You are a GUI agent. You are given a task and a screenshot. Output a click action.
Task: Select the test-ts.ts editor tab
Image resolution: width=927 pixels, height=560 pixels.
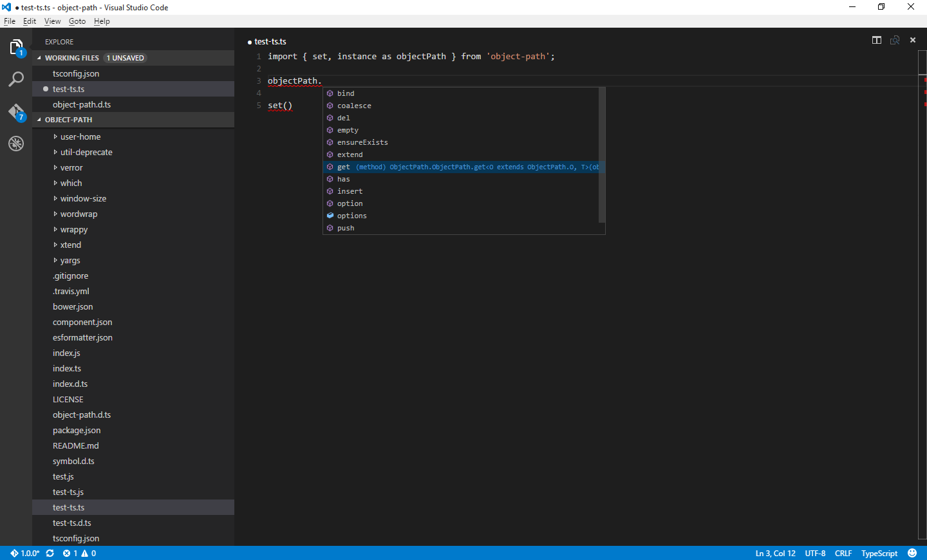pyautogui.click(x=267, y=41)
